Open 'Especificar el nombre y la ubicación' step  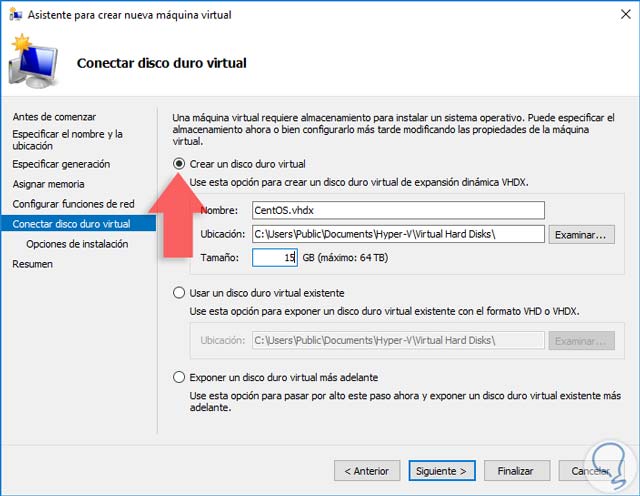[x=67, y=140]
